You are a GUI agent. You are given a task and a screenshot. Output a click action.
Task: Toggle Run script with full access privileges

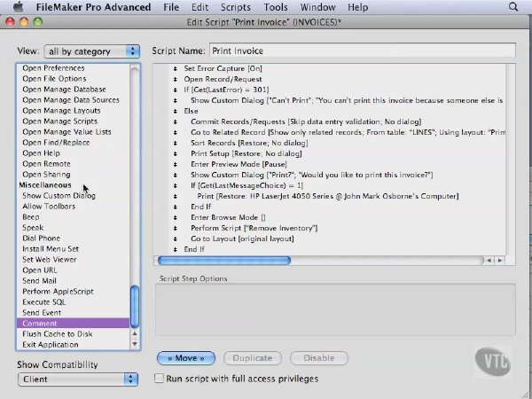coord(159,378)
